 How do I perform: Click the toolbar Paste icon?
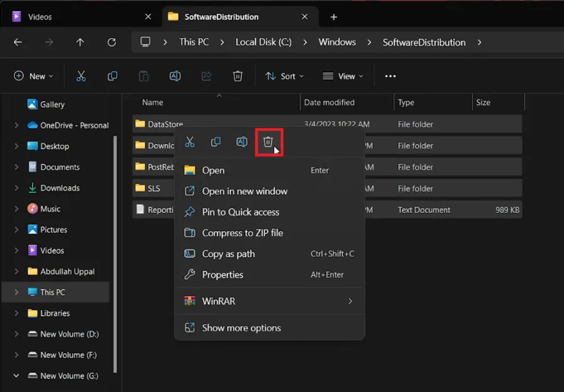[x=144, y=76]
